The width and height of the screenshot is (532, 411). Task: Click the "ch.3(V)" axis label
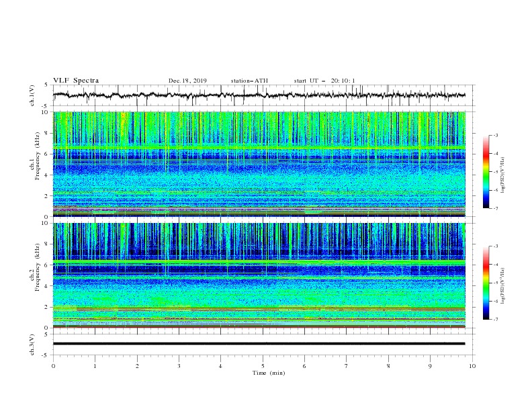click(32, 345)
